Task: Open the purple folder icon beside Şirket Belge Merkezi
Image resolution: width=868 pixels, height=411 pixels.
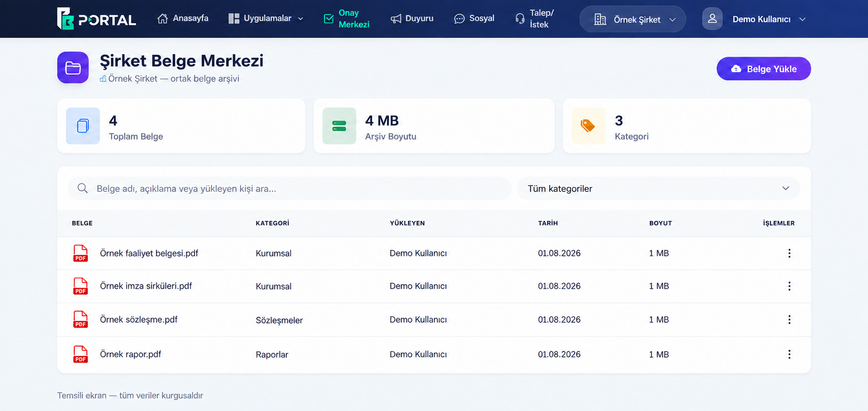Action: pos(73,68)
